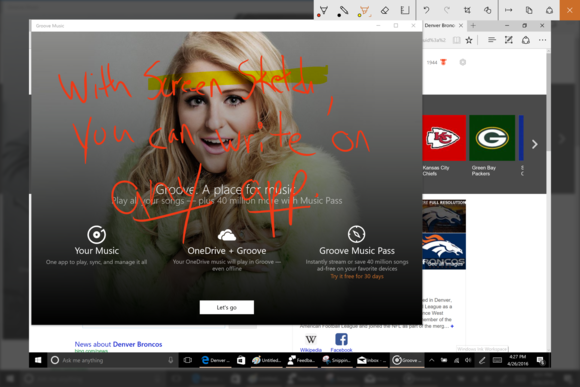Select the yellow highlighter tool
Image resolution: width=580 pixels, height=387 pixels.
[363, 10]
